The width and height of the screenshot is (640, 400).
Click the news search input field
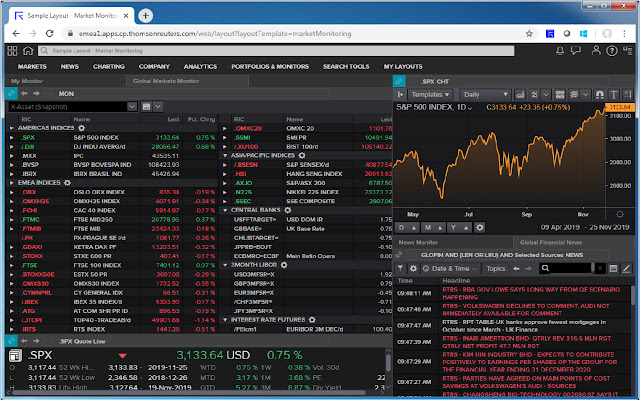tap(566, 268)
